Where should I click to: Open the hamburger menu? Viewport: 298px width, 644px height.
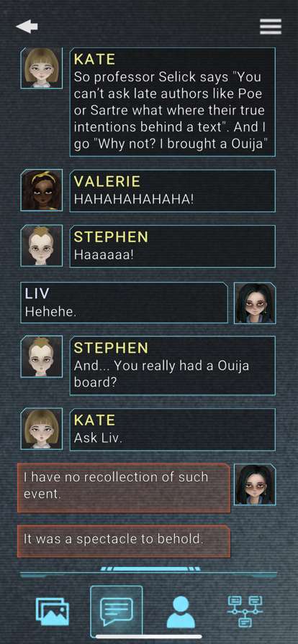pos(271,27)
